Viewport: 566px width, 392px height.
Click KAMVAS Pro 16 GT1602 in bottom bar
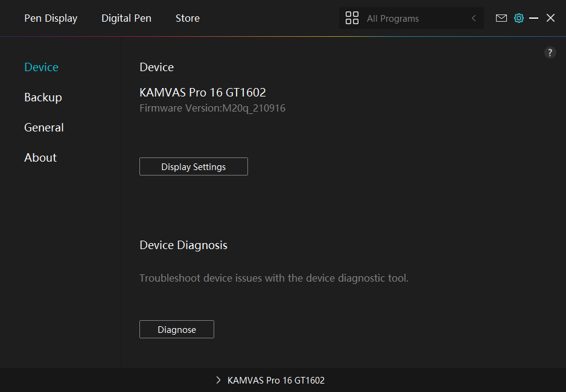(x=276, y=381)
